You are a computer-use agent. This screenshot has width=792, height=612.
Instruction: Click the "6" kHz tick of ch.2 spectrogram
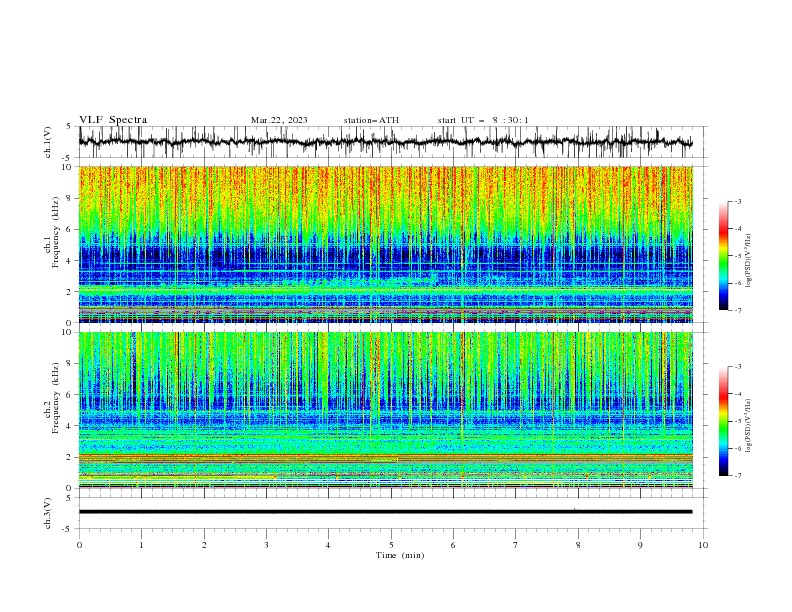70,395
